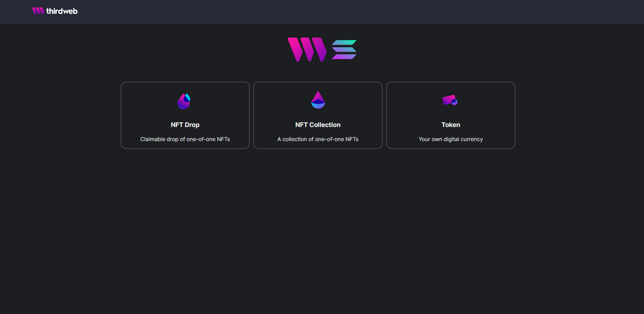Click the Token card icon
The width and height of the screenshot is (644, 314).
pyautogui.click(x=450, y=100)
